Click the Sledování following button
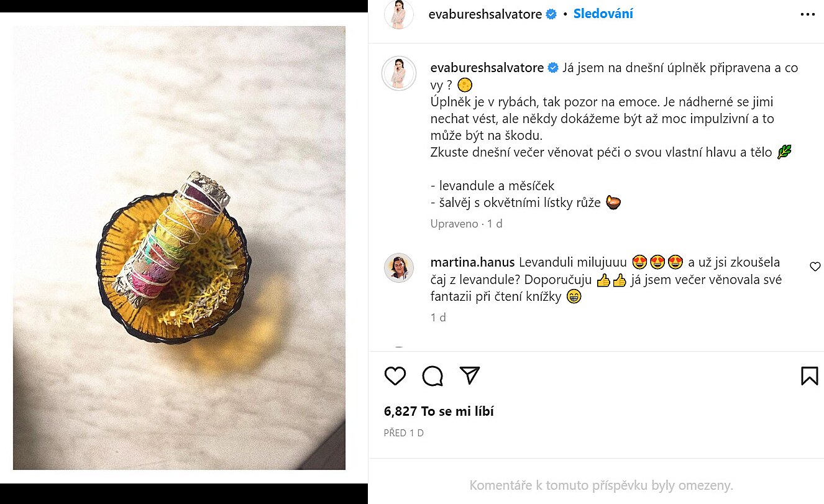824x504 pixels. pyautogui.click(x=603, y=14)
